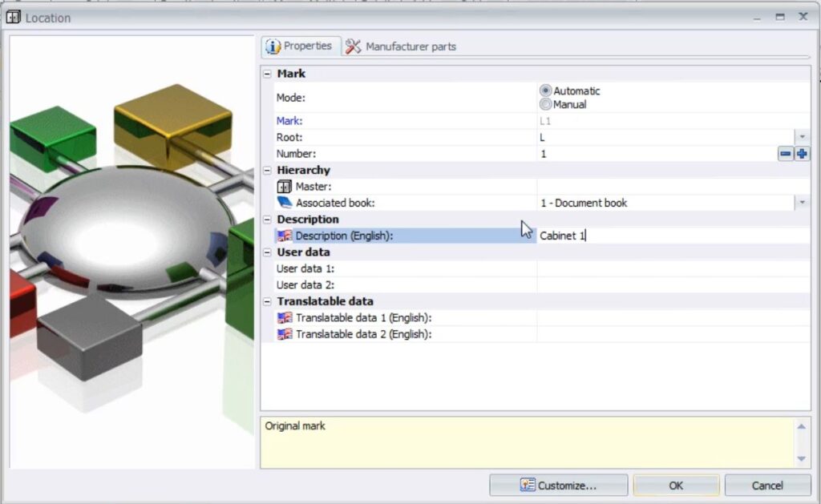821x504 pixels.
Task: Click the User data 1 value field
Action: tap(673, 268)
